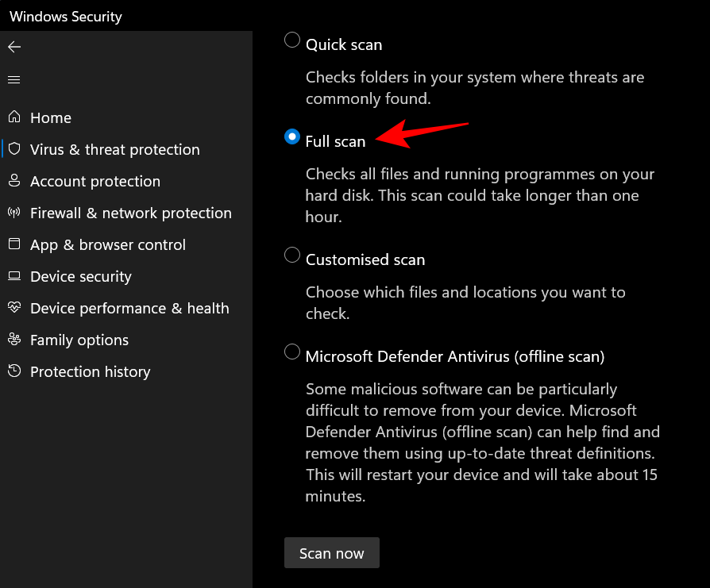The width and height of the screenshot is (710, 588).
Task: Click the Device performance & health heart icon
Action: point(14,308)
